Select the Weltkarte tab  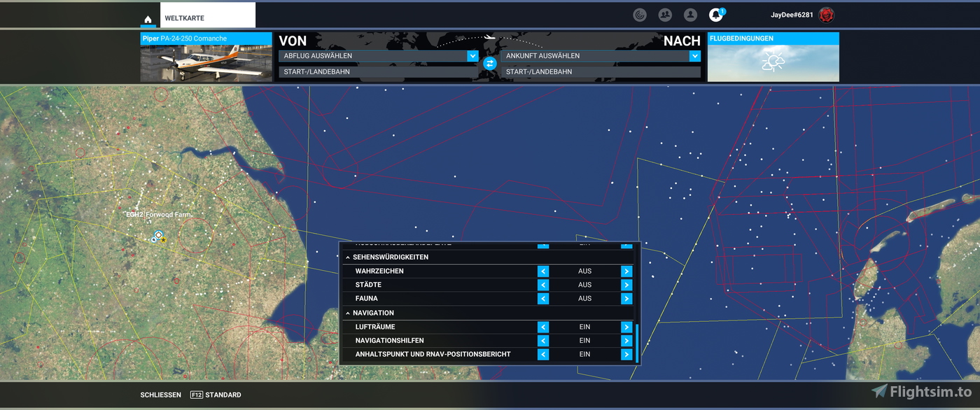[207, 17]
